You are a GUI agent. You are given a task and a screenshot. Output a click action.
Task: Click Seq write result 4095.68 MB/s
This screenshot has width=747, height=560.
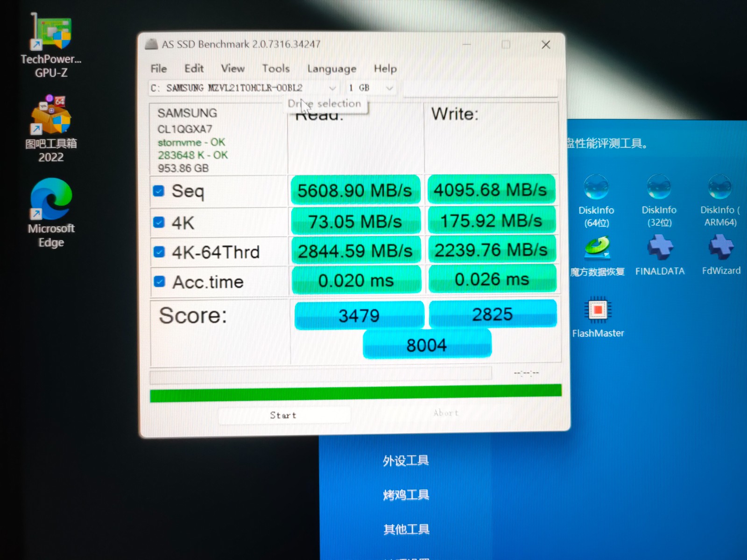click(491, 189)
